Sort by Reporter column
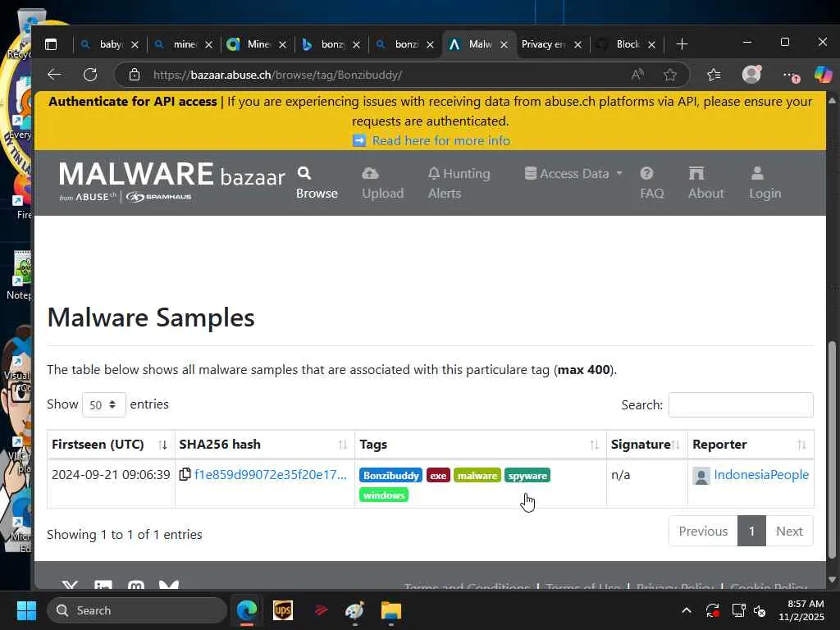Viewport: 840px width, 630px height. [750, 445]
